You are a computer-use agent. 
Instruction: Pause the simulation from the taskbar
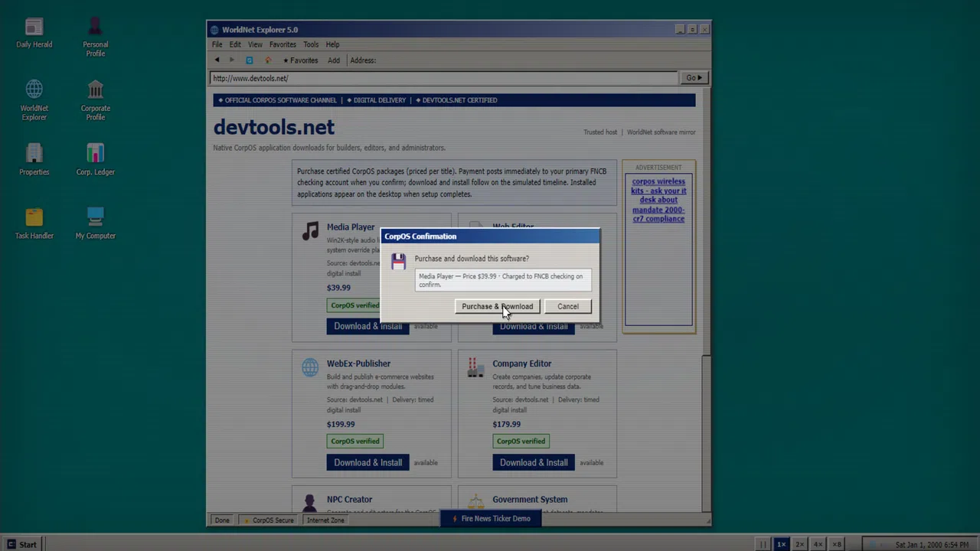[x=763, y=544]
